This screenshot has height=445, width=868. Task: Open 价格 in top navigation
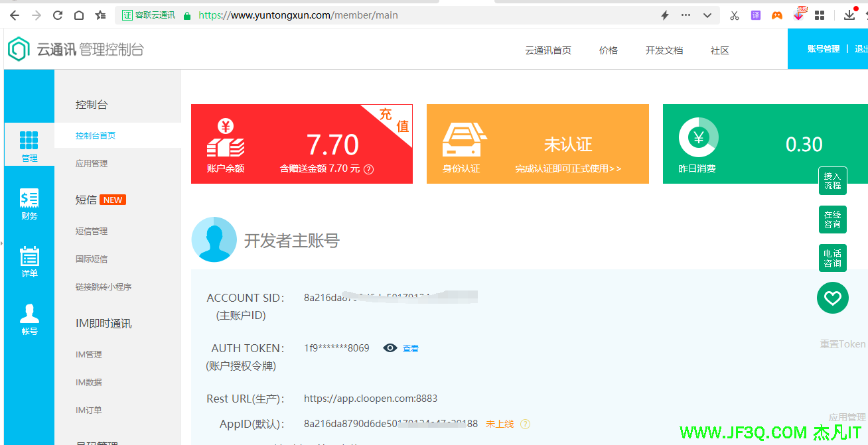(x=608, y=50)
